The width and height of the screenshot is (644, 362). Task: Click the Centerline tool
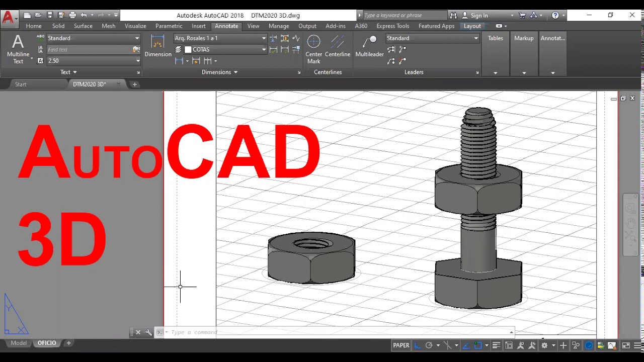pos(338,46)
